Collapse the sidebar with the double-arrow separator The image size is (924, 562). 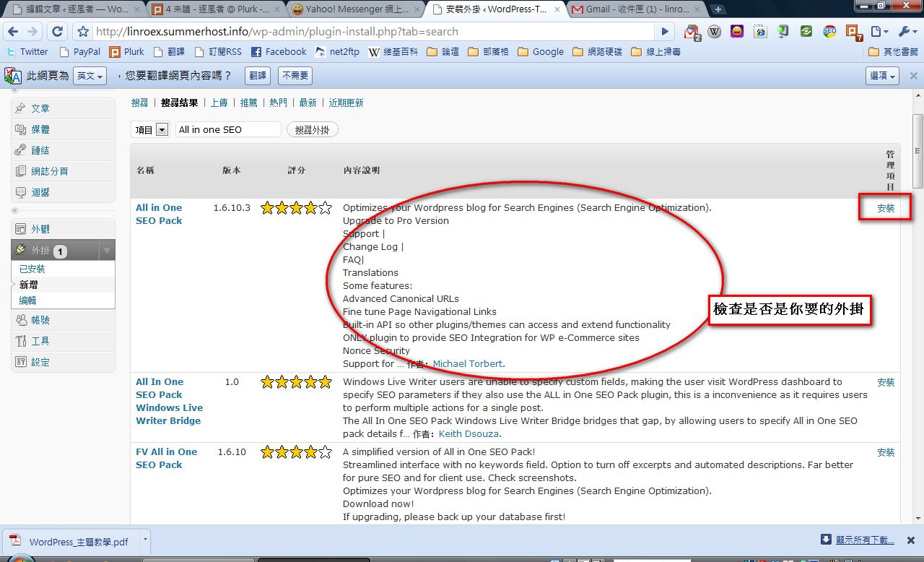[x=14, y=211]
